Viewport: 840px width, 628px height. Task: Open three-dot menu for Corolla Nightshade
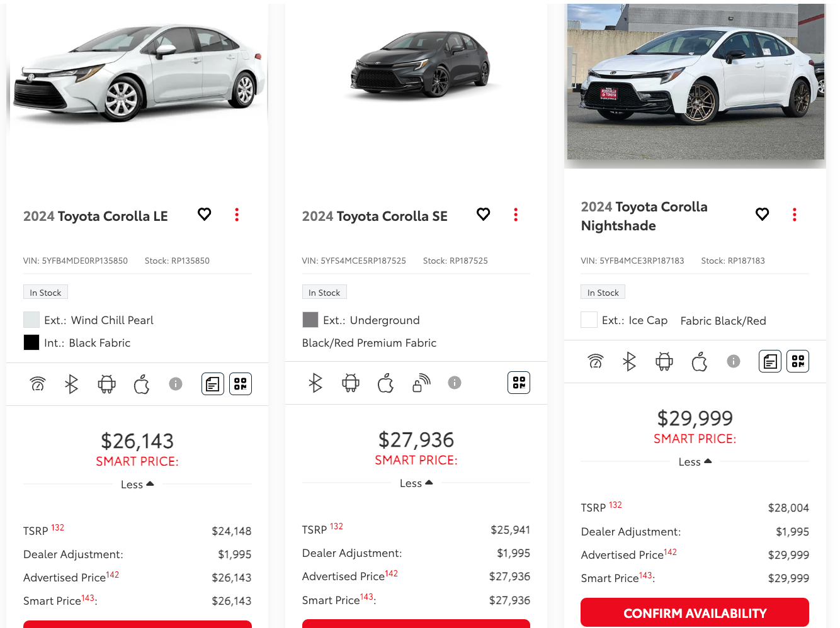point(794,215)
